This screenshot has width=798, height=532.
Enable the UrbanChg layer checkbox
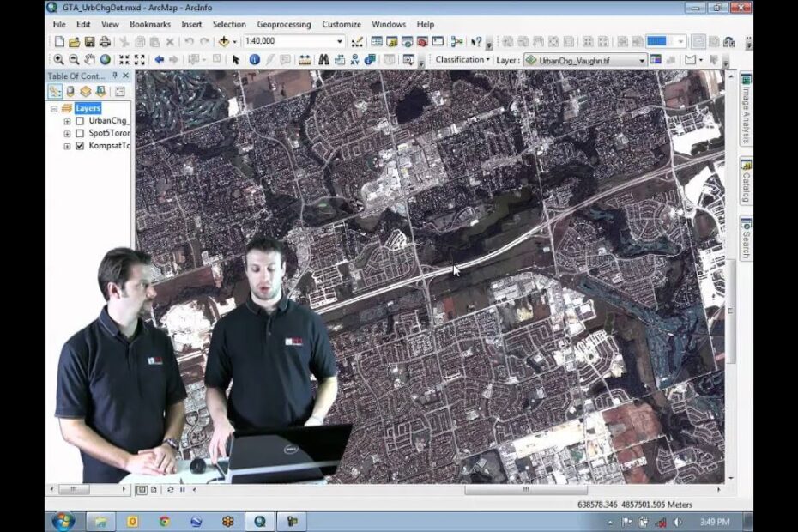coord(80,121)
